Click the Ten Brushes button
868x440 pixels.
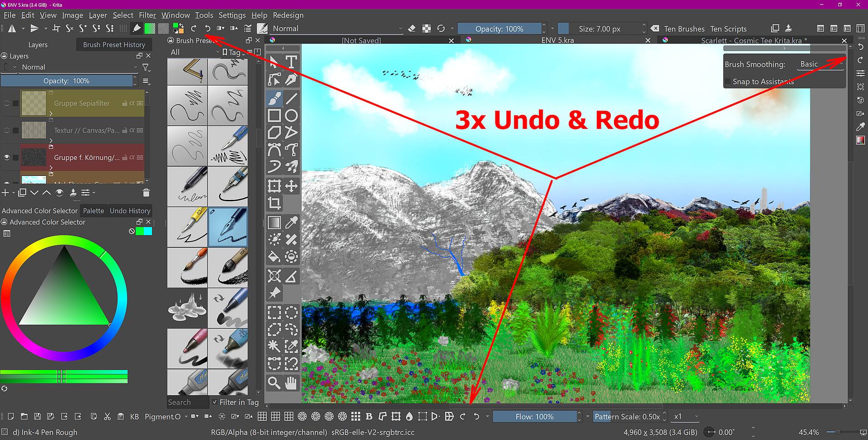click(x=684, y=28)
